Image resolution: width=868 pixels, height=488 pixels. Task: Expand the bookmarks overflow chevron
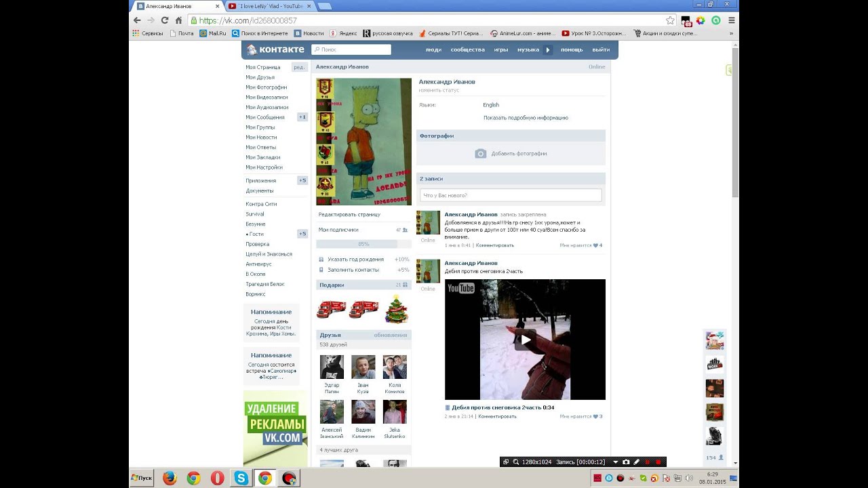pyautogui.click(x=731, y=33)
